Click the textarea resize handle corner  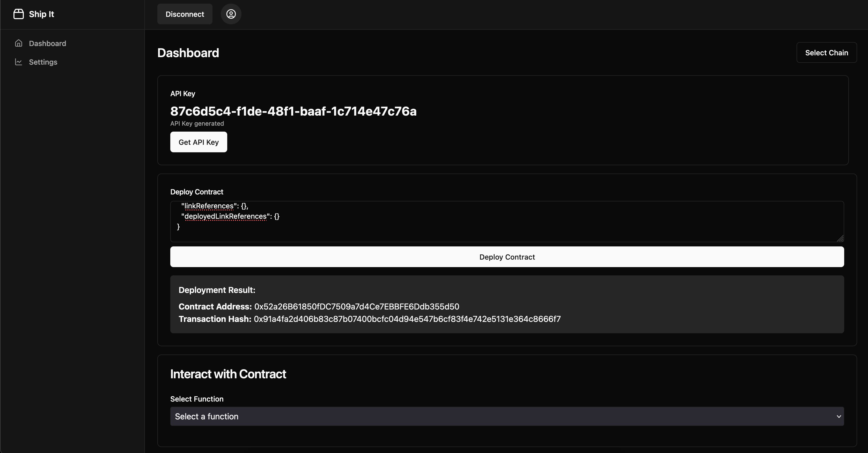pyautogui.click(x=840, y=238)
